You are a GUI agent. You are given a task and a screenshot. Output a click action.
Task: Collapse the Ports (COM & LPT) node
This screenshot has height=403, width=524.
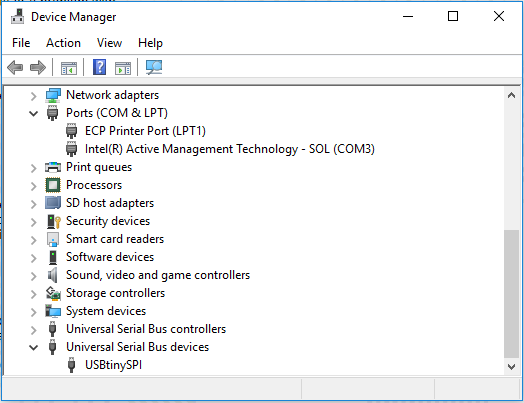(x=33, y=114)
